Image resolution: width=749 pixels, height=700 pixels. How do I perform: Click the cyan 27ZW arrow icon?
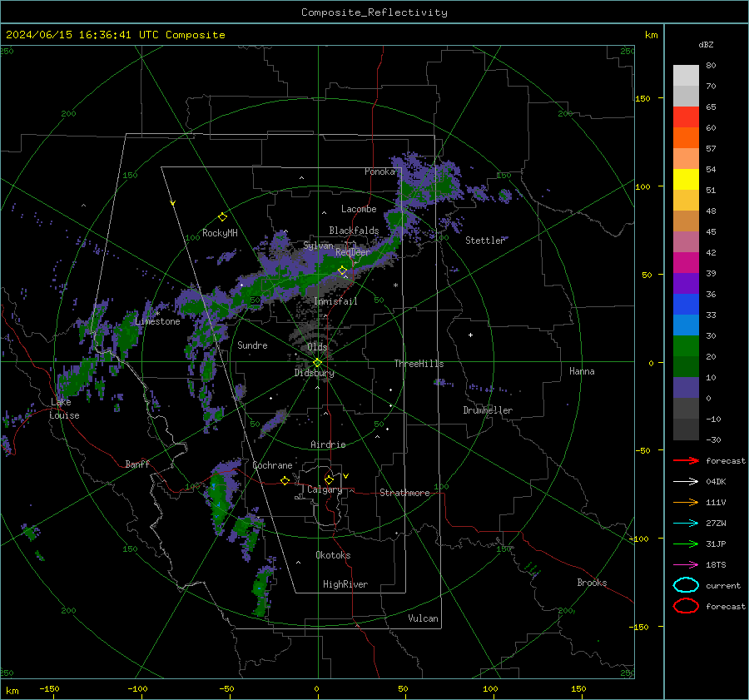click(x=686, y=524)
